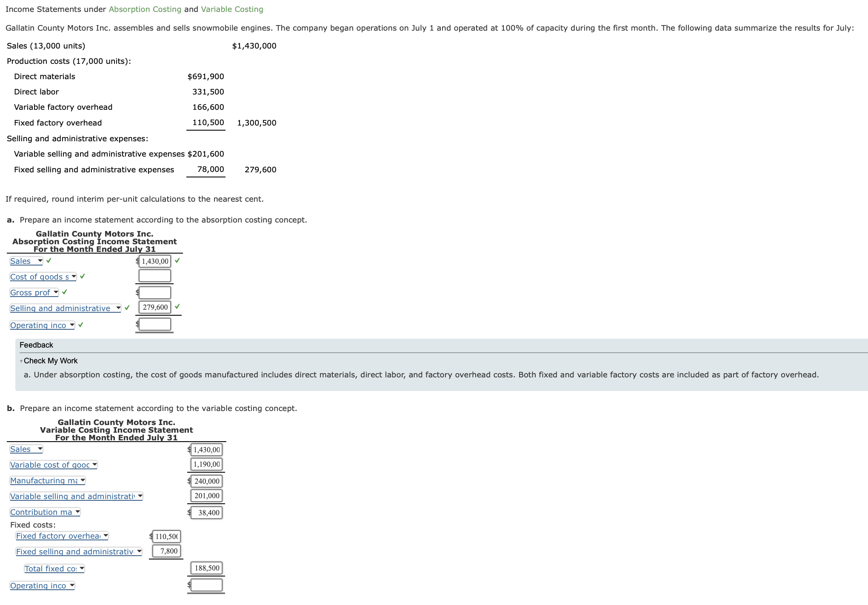Open the Gross profit dropdown
The width and height of the screenshot is (868, 605).
click(34, 292)
